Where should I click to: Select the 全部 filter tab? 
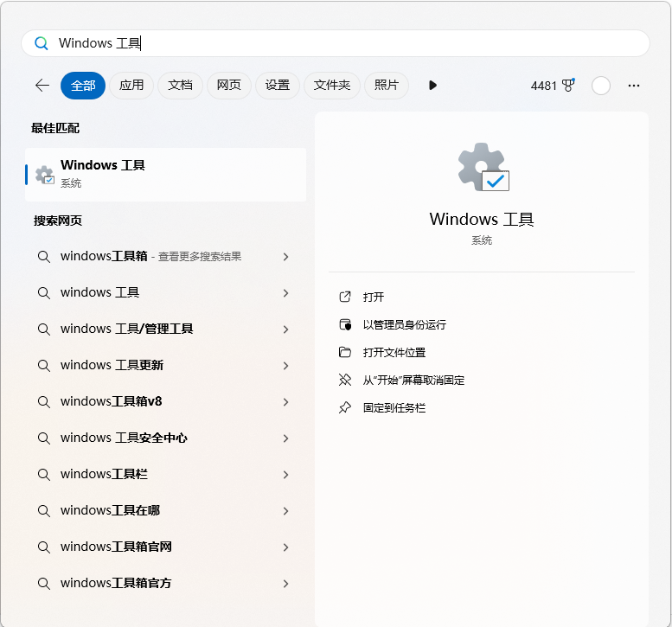click(x=83, y=86)
